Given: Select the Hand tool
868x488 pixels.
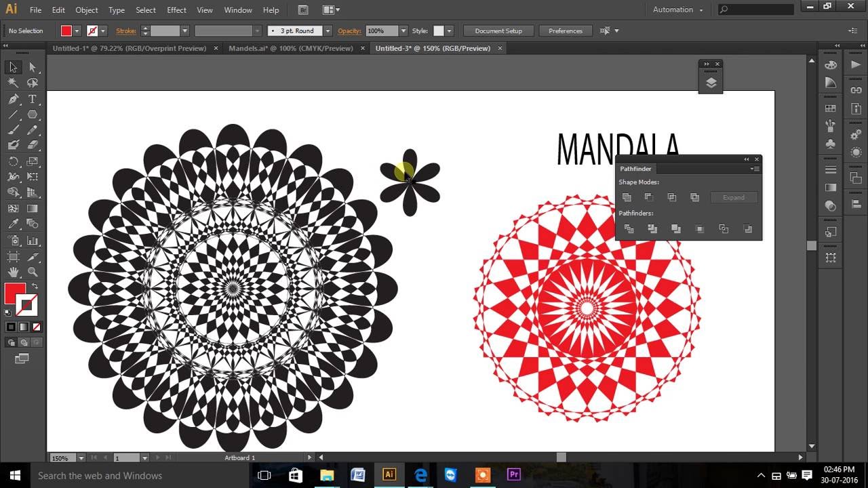Looking at the screenshot, I should [x=13, y=272].
